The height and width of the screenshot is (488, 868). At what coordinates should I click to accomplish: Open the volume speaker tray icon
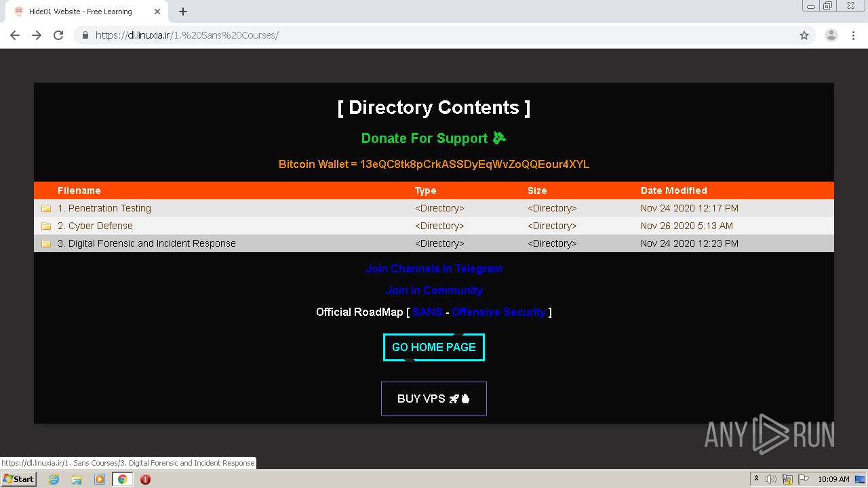pyautogui.click(x=771, y=479)
